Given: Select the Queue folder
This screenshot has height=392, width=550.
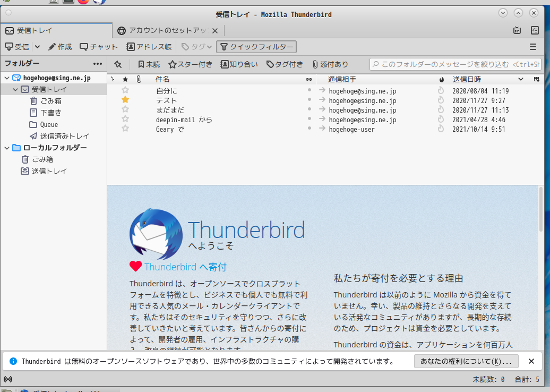Looking at the screenshot, I should coord(44,125).
